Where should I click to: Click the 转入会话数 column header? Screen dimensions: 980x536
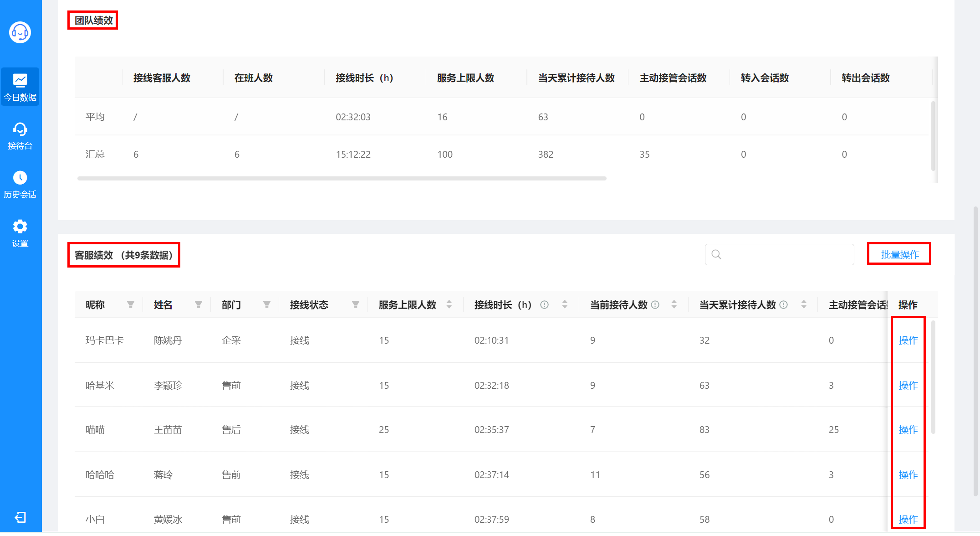pyautogui.click(x=765, y=77)
